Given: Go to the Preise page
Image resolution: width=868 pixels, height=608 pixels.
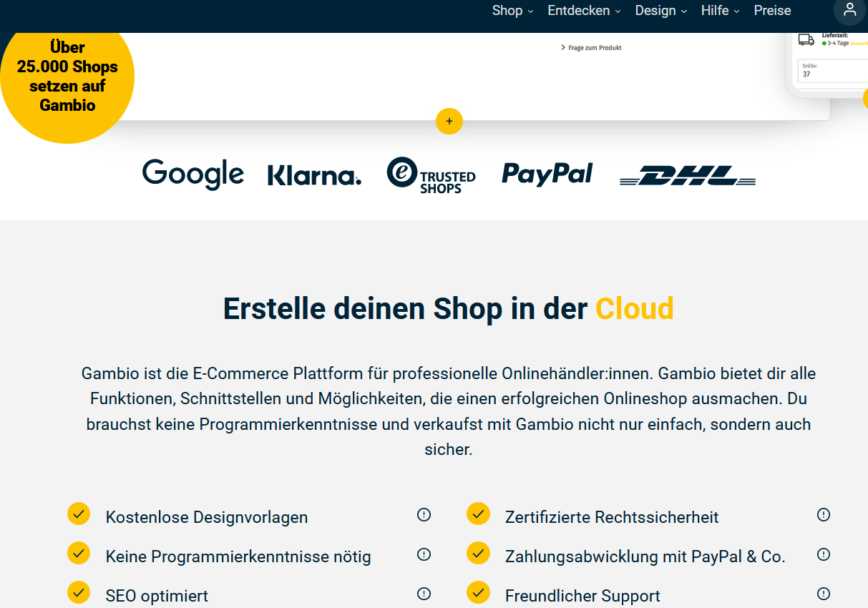Looking at the screenshot, I should pyautogui.click(x=772, y=11).
